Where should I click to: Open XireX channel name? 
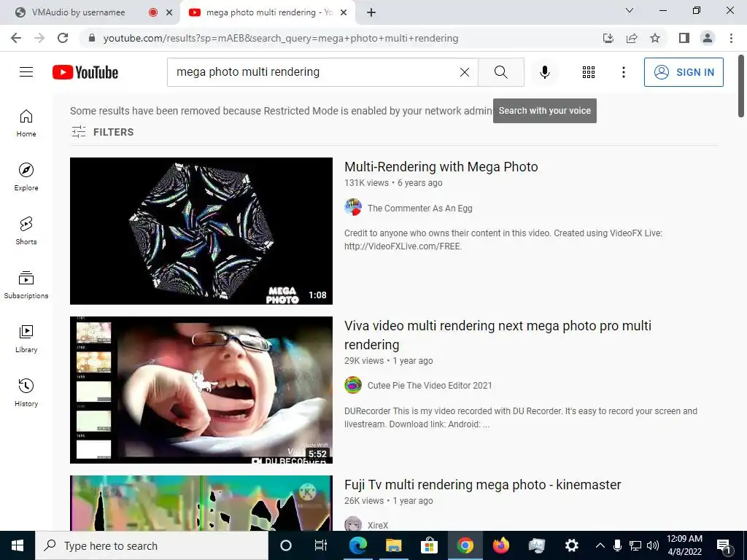pyautogui.click(x=378, y=525)
